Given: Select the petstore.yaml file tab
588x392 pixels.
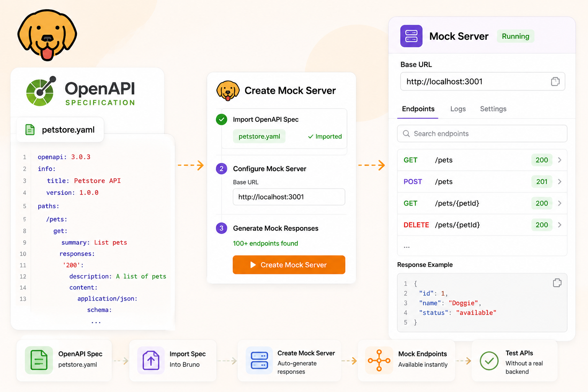Looking at the screenshot, I should click(60, 130).
